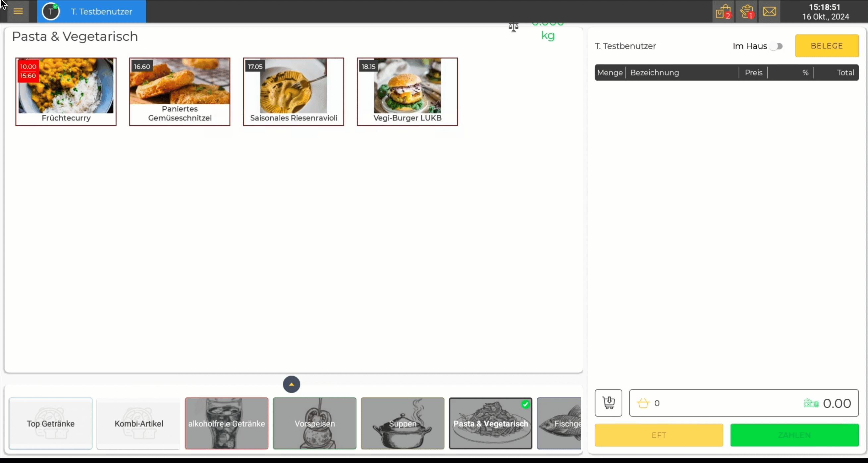Click the notification bell icon
The image size is (868, 463).
pos(770,12)
